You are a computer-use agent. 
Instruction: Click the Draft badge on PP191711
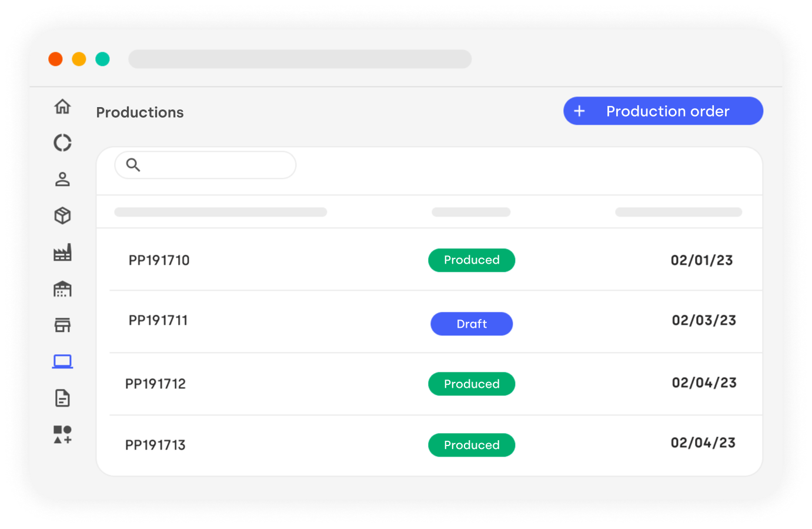pyautogui.click(x=472, y=324)
